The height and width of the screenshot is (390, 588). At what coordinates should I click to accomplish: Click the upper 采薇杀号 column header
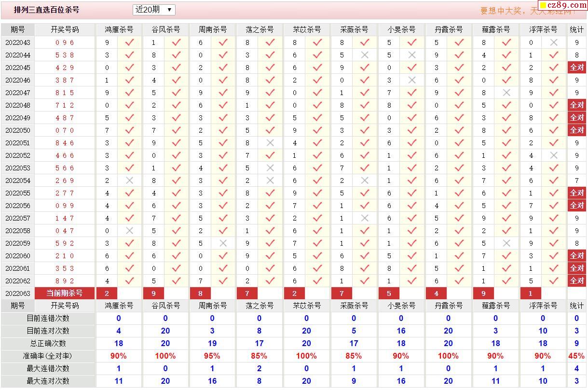[x=354, y=29]
